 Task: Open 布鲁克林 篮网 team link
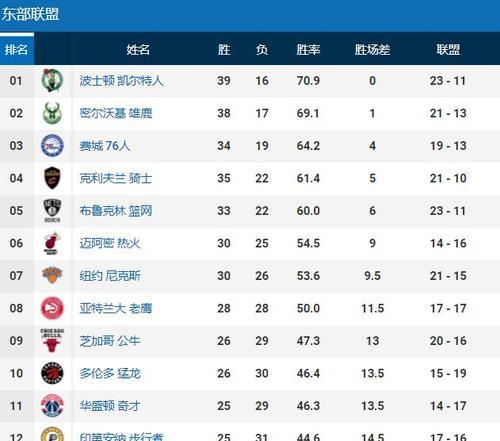click(116, 211)
